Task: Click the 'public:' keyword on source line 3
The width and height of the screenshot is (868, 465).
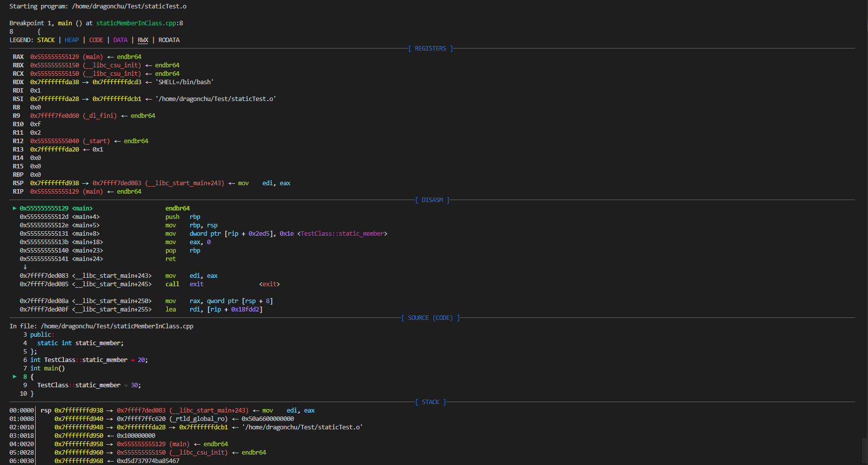Action: pyautogui.click(x=43, y=335)
